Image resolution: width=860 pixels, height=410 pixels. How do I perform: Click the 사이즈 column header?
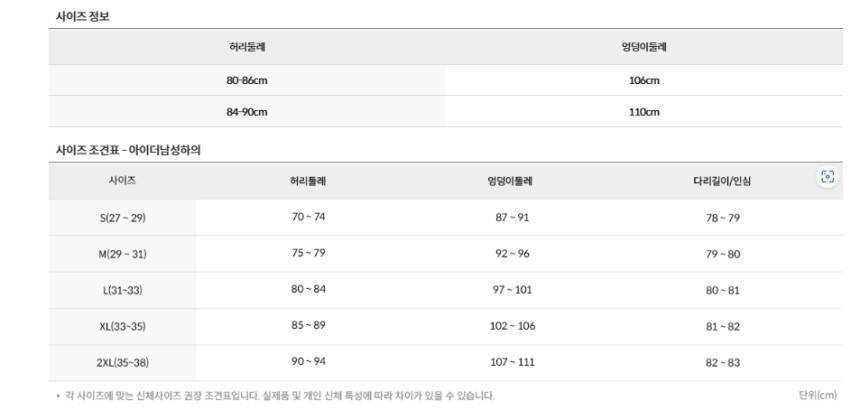[122, 181]
